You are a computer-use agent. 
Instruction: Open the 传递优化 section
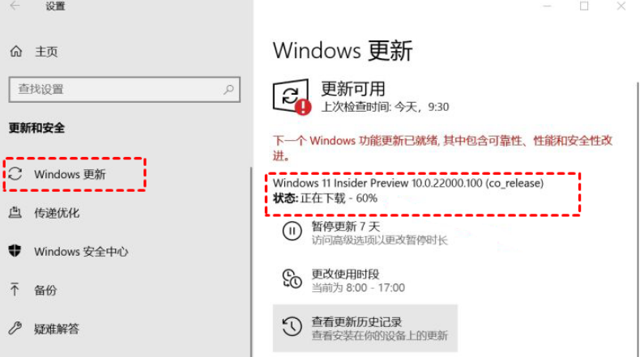(x=57, y=213)
